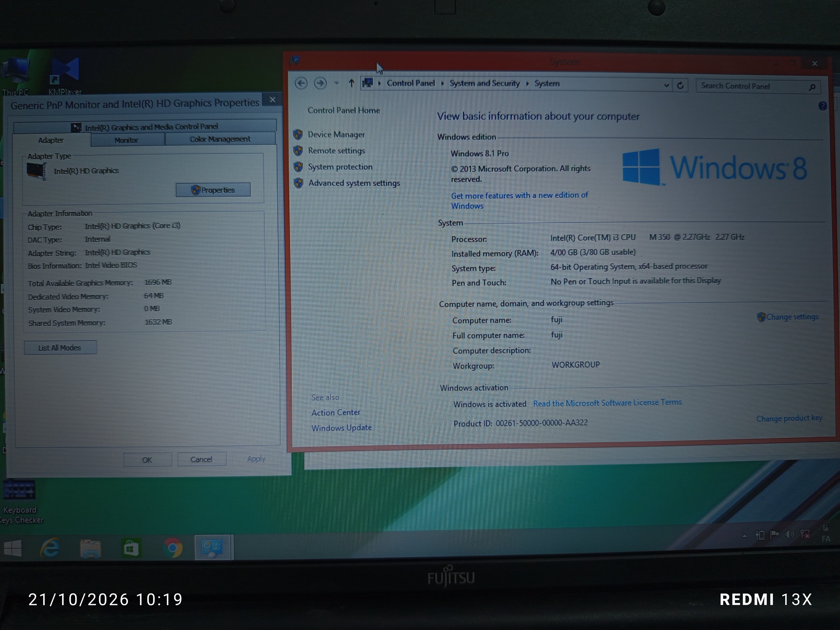840x630 pixels.
Task: Show hidden tray icons arrow
Action: click(x=744, y=536)
